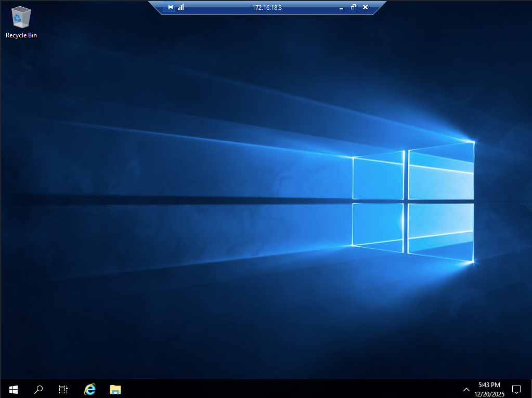This screenshot has width=532, height=398.
Task: Click the 172.16.18.3 connection bar title
Action: 267,7
